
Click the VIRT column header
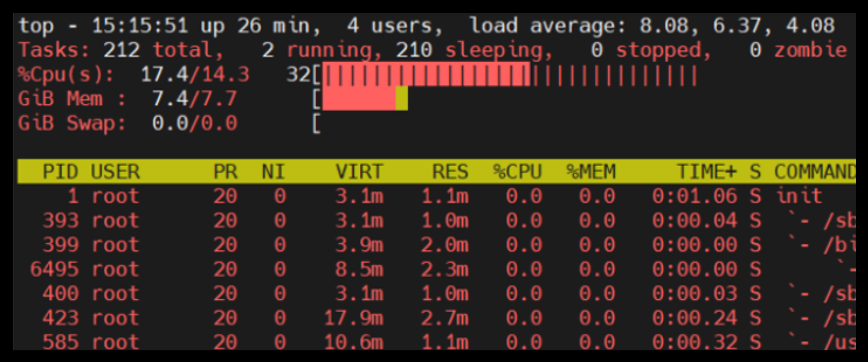point(359,172)
